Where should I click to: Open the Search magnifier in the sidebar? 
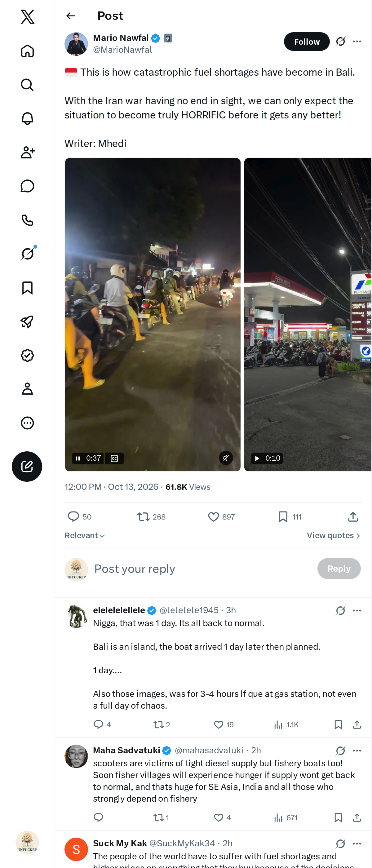pyautogui.click(x=27, y=85)
